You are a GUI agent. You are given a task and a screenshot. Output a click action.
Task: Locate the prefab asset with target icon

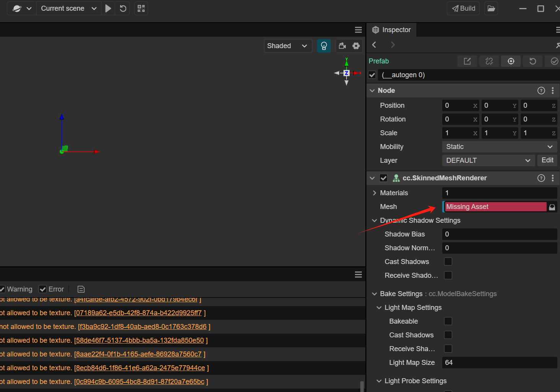coord(511,61)
